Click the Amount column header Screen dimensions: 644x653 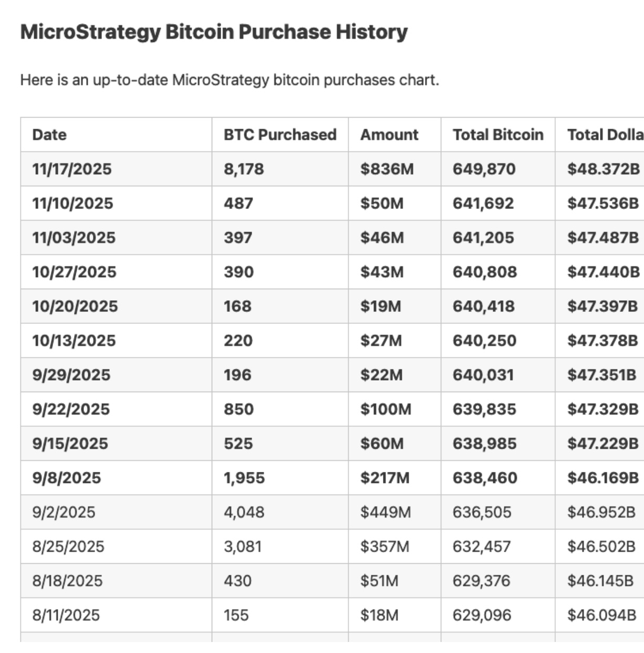389,135
